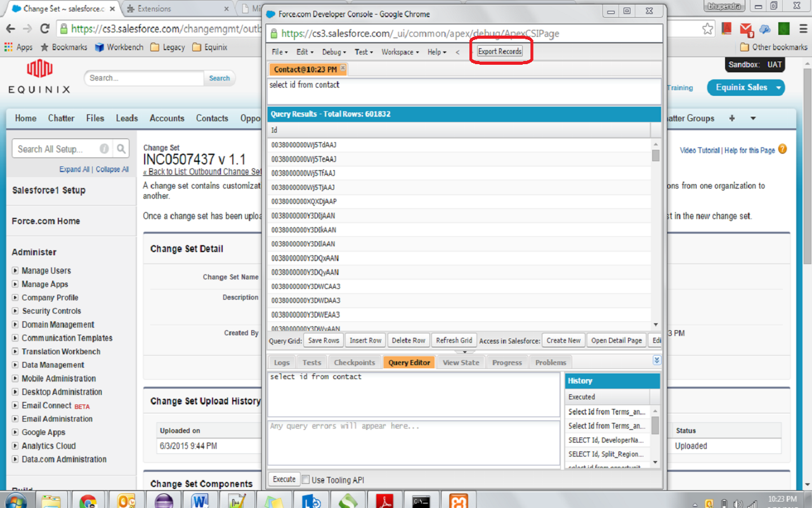
Task: Click the green square extension icon
Action: point(784,29)
